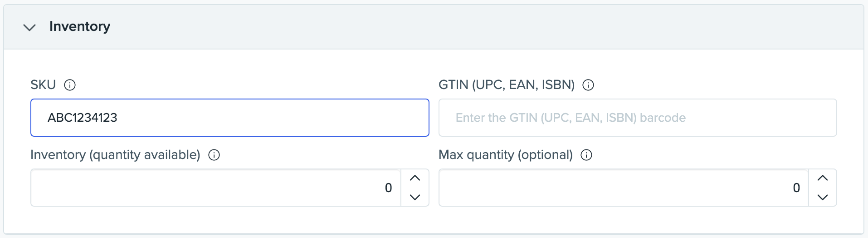The width and height of the screenshot is (868, 238).
Task: Click the Inventory quantity available number field
Action: [x=215, y=188]
